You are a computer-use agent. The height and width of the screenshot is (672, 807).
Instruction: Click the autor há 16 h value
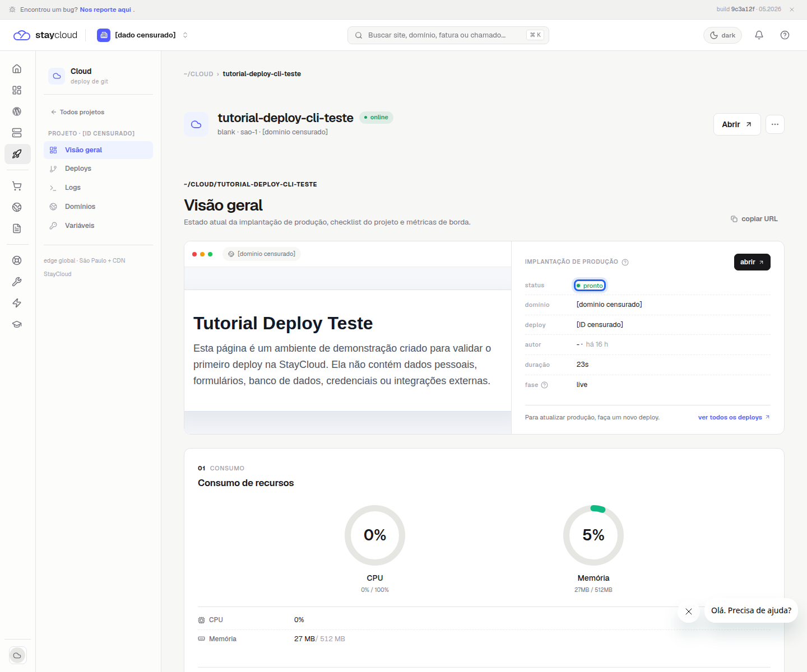tap(592, 344)
